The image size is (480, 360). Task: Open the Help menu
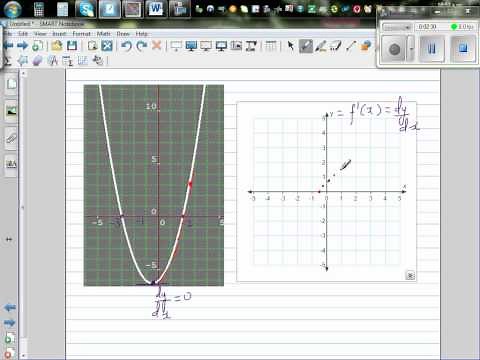click(141, 34)
